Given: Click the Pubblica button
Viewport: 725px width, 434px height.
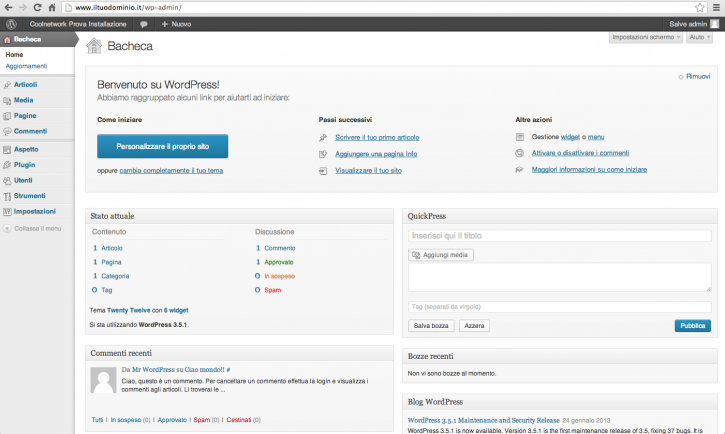Looking at the screenshot, I should [x=693, y=325].
